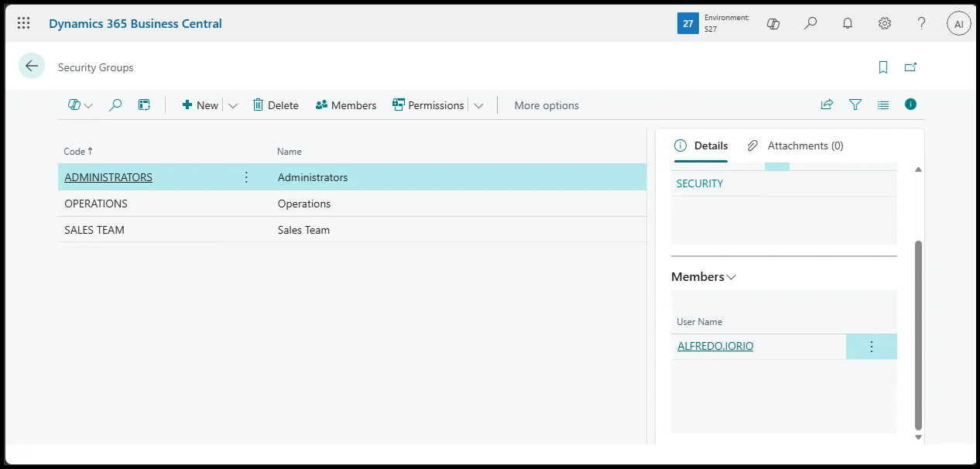The width and height of the screenshot is (980, 469).
Task: Click the Sales Team name cell
Action: [303, 230]
